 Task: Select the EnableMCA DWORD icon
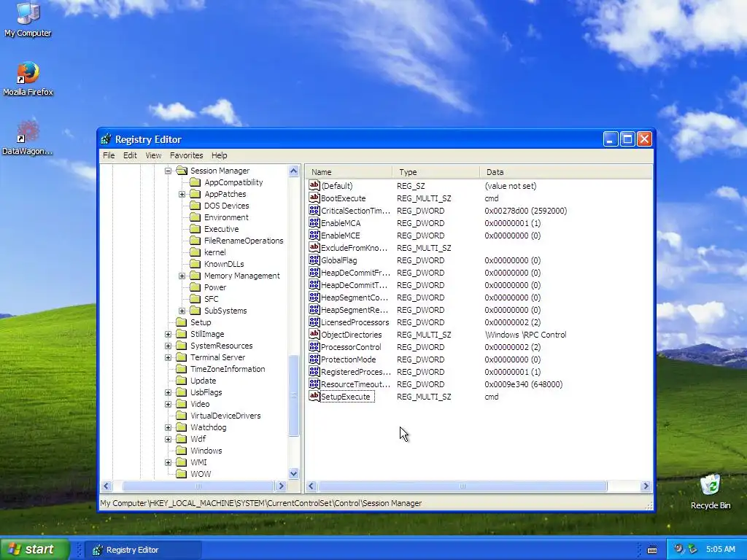(314, 223)
